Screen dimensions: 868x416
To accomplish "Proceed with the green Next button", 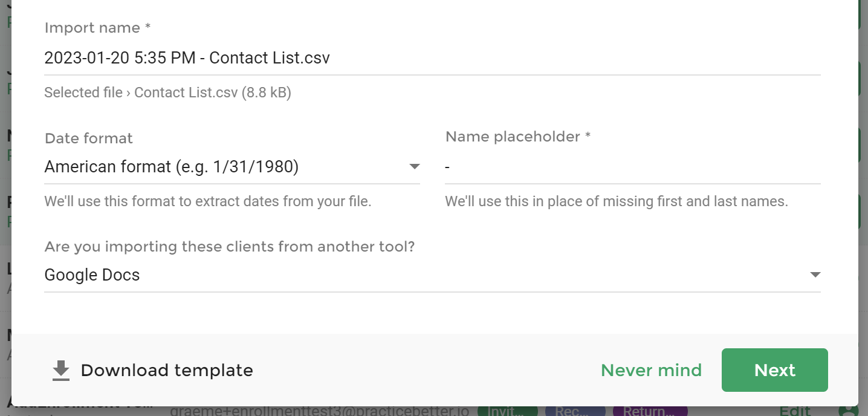I will coord(774,370).
